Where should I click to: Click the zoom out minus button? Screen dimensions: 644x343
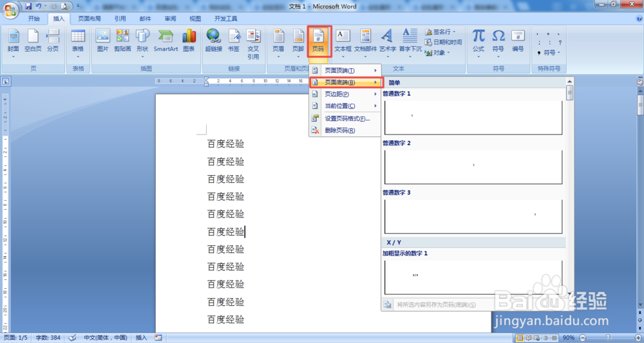point(582,338)
